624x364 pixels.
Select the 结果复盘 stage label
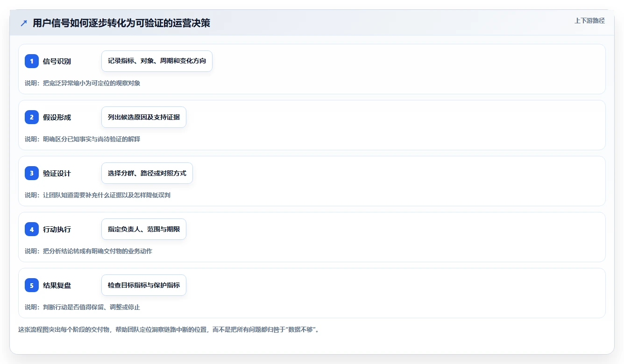pyautogui.click(x=57, y=285)
